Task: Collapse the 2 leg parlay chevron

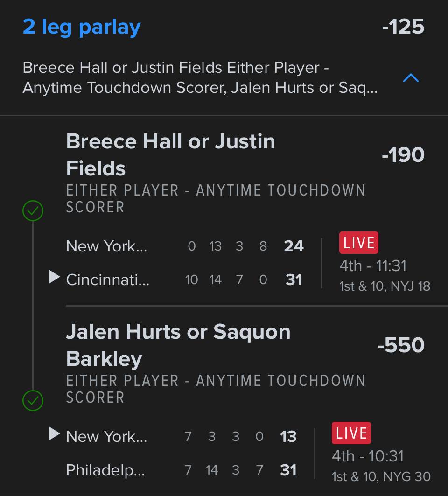Action: coord(411,78)
